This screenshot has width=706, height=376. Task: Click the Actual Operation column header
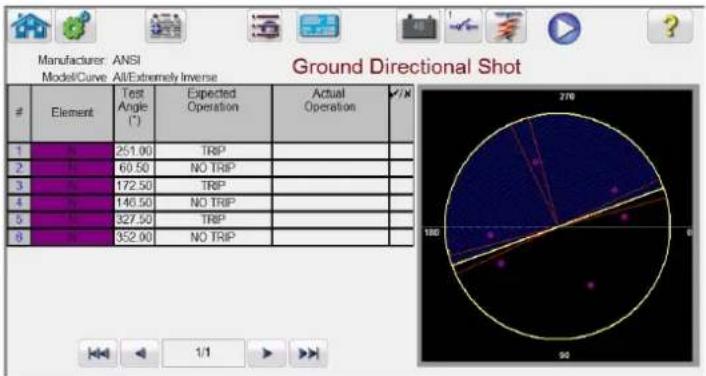[x=330, y=113]
